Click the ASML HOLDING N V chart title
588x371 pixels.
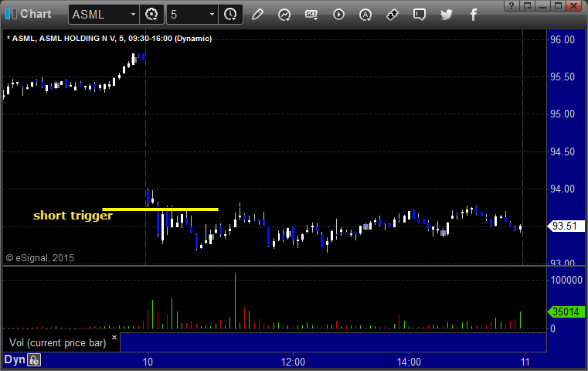pos(109,39)
